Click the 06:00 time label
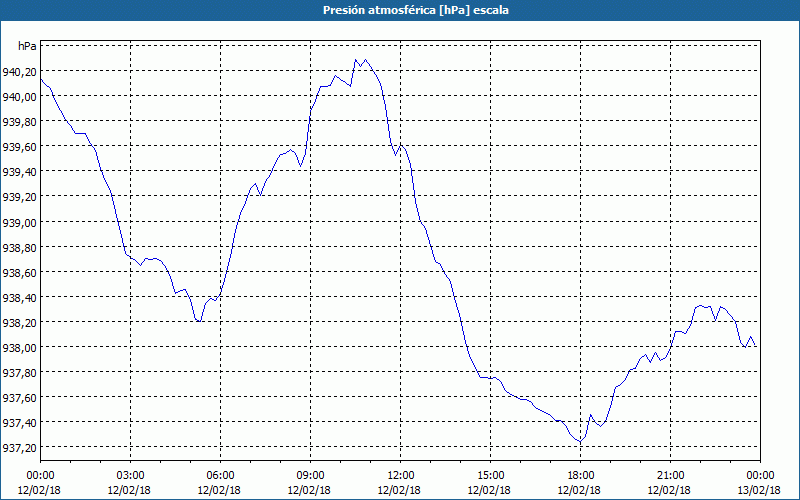The image size is (800, 500). pos(220,476)
